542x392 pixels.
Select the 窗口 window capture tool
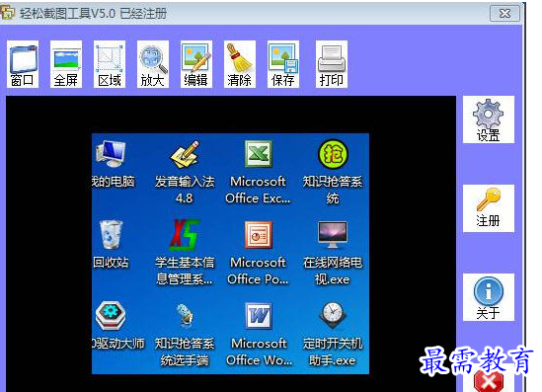pos(23,64)
